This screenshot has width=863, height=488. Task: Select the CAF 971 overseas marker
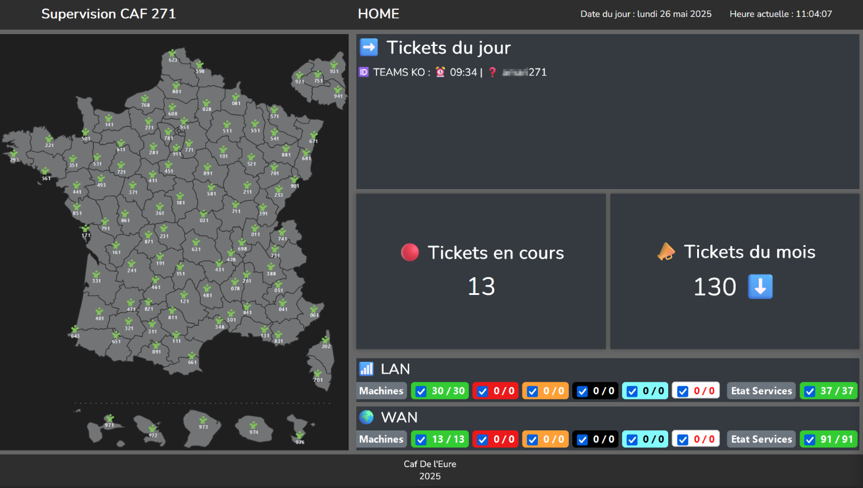[x=110, y=419]
